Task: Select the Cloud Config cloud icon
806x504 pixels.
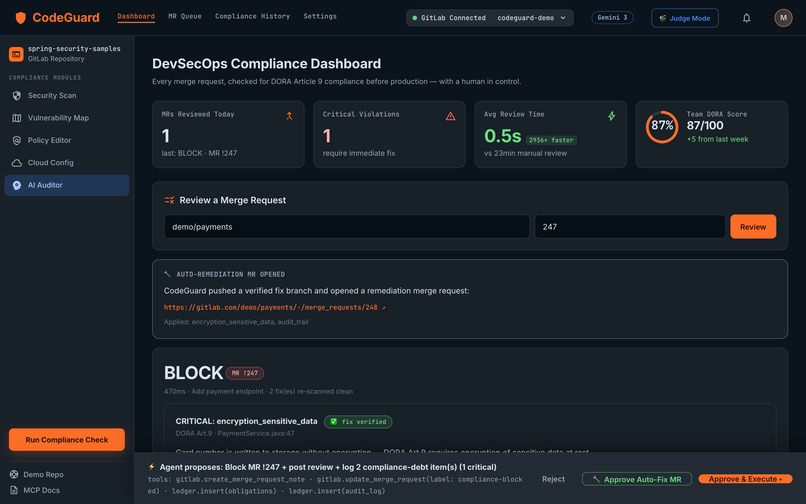Action: point(16,163)
